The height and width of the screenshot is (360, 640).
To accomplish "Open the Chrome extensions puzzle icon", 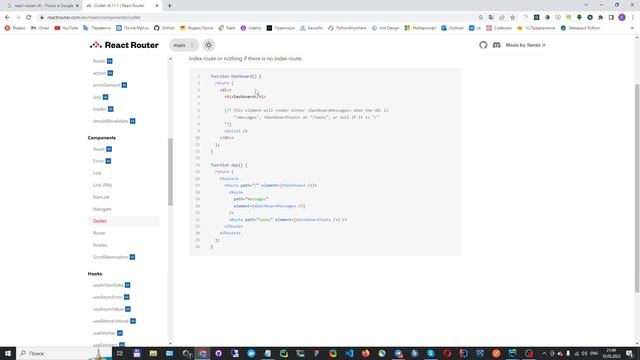I will click(600, 18).
